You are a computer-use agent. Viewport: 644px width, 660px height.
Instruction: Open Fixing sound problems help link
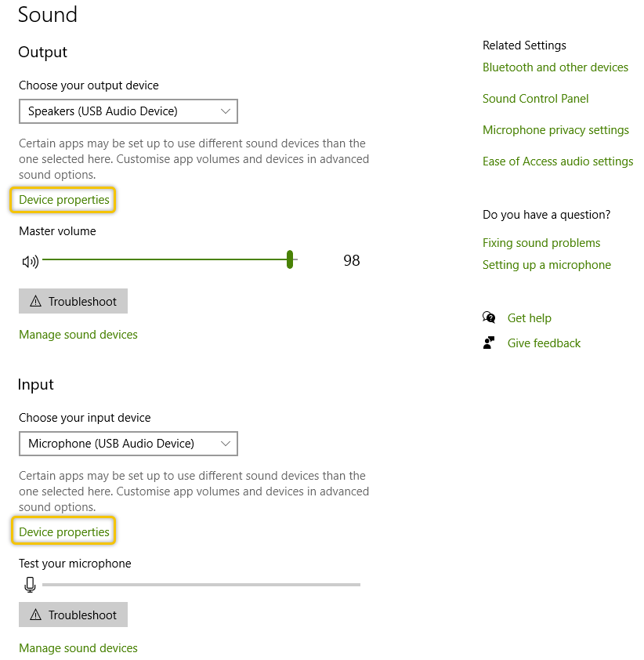(x=541, y=243)
